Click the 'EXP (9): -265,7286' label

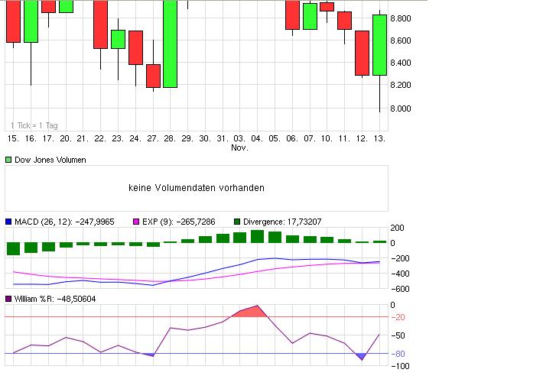179,222
